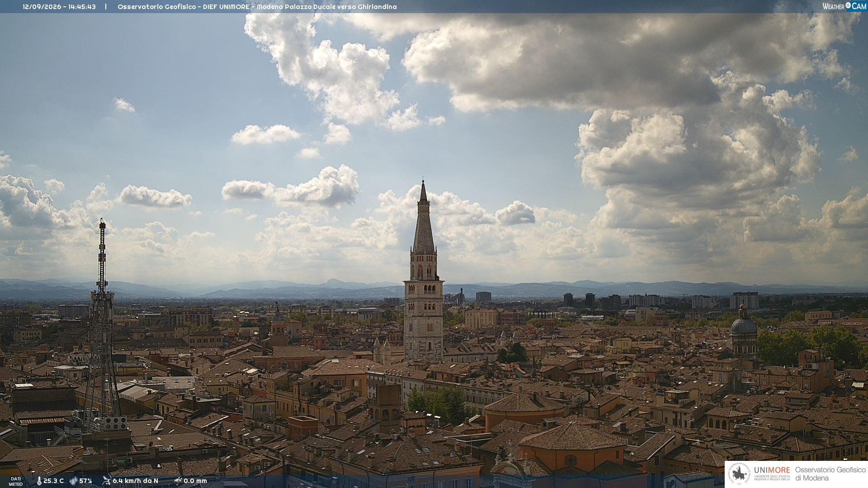The width and height of the screenshot is (868, 488).
Task: Click the Palazzo Ducale verso Ghirlandina caption
Action: [x=341, y=7]
